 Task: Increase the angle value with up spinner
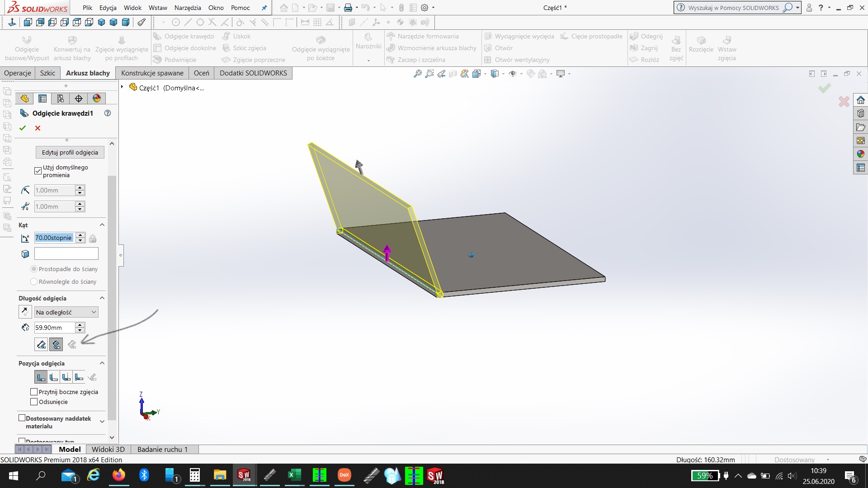pyautogui.click(x=80, y=235)
